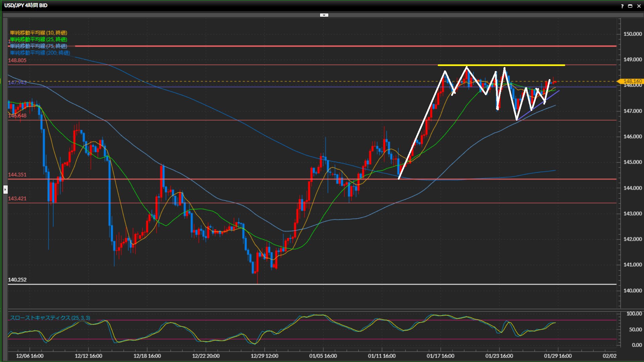Click the 144.351 support line label
This screenshot has width=644, height=362.
point(17,175)
